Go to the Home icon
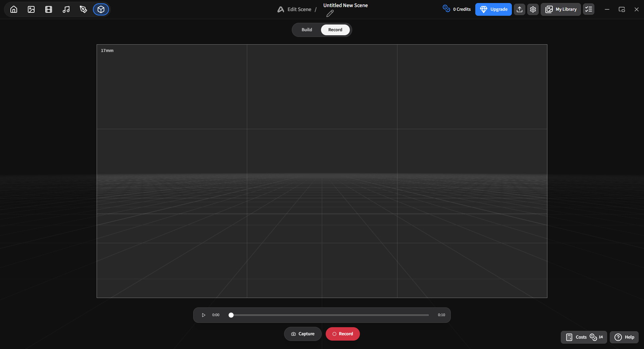Image resolution: width=644 pixels, height=349 pixels. [14, 9]
